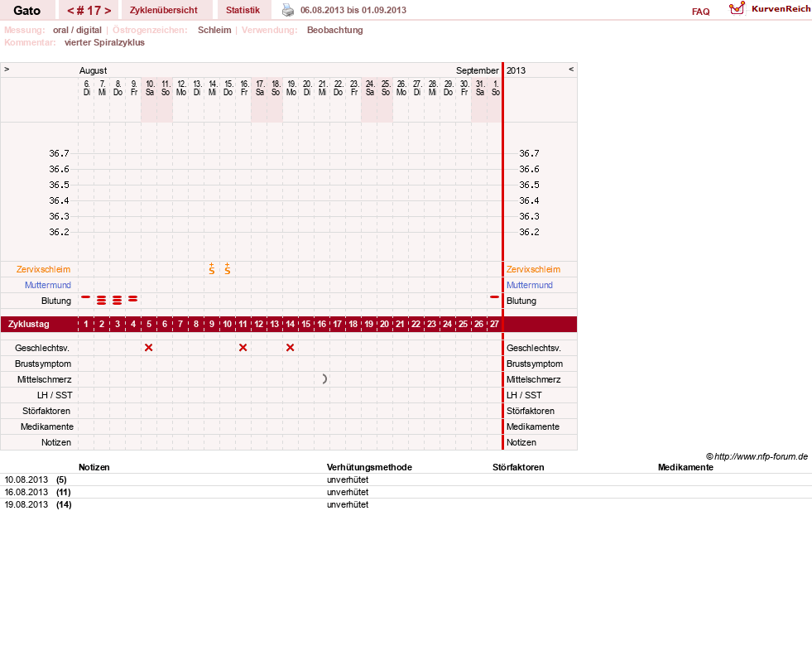This screenshot has height=665, width=812.
Task: Click the bleeding mark on cycle day 1
Action: click(86, 297)
